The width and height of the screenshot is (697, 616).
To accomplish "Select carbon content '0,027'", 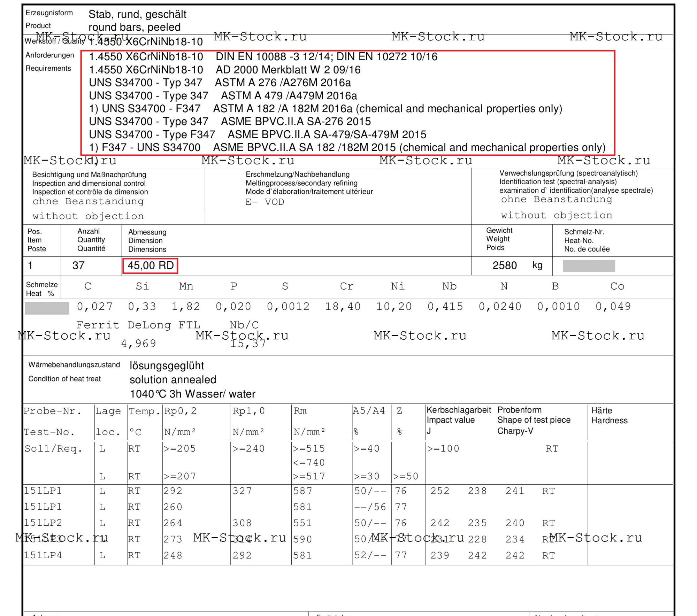I will 95,307.
